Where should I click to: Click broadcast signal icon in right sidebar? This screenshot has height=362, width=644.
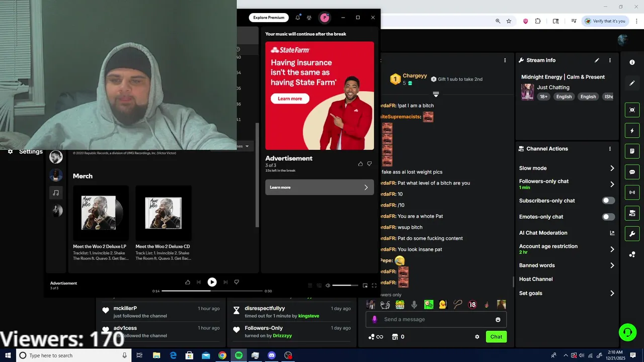pyautogui.click(x=632, y=193)
